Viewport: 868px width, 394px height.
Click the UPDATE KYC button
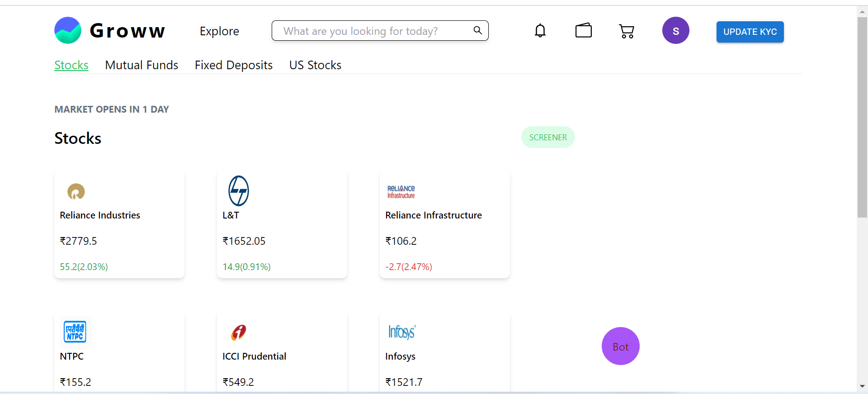pos(750,32)
